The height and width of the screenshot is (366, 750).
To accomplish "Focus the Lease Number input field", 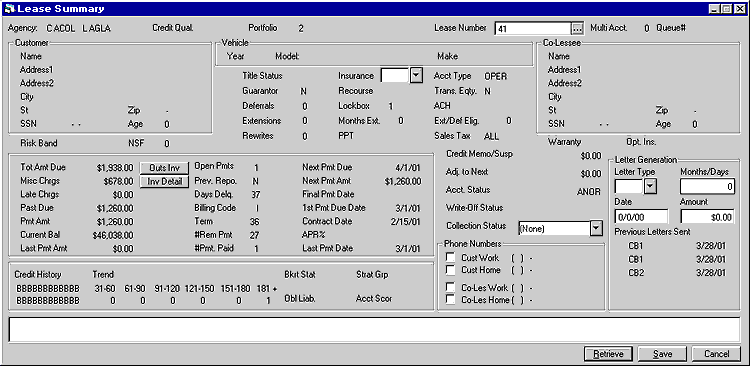I will coord(533,29).
